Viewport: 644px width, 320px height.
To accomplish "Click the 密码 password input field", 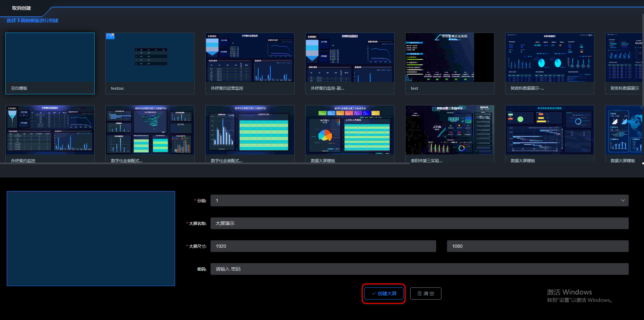I will (x=419, y=269).
